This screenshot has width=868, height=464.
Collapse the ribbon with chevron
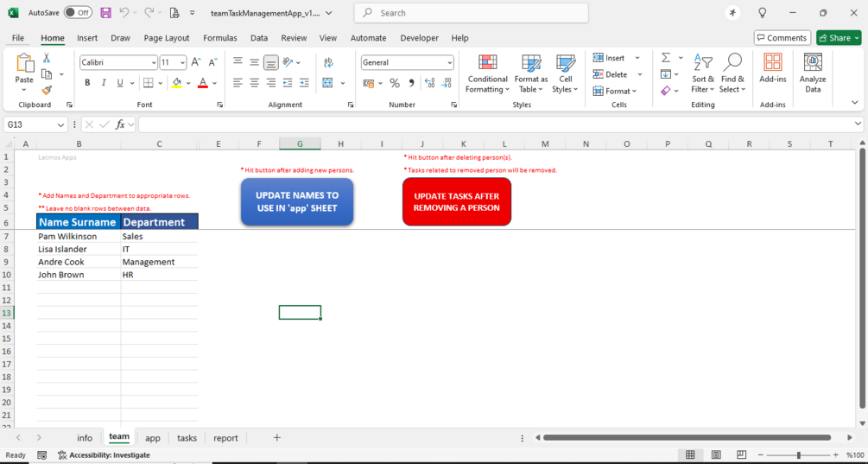point(855,103)
